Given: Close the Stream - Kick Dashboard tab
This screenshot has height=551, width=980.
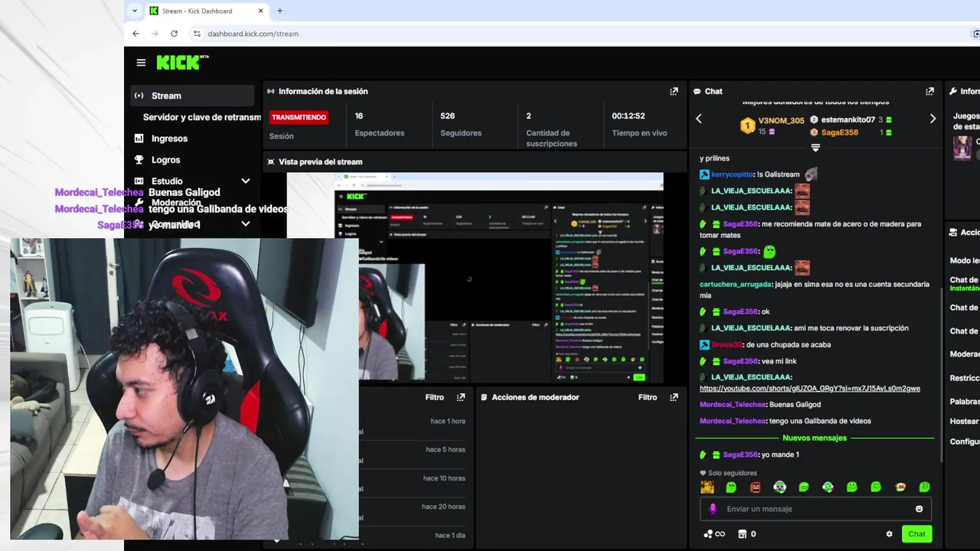Looking at the screenshot, I should [x=260, y=11].
